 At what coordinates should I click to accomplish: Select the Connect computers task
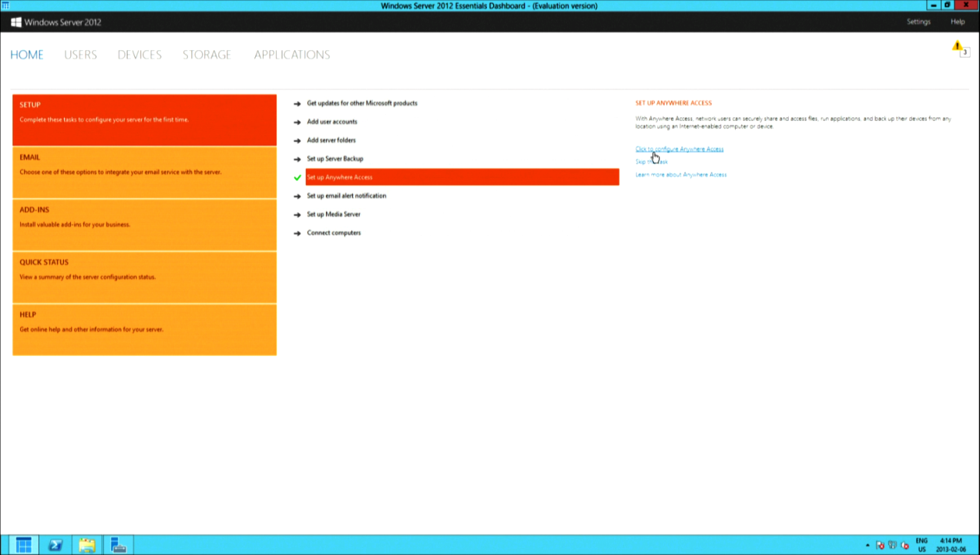pos(334,233)
